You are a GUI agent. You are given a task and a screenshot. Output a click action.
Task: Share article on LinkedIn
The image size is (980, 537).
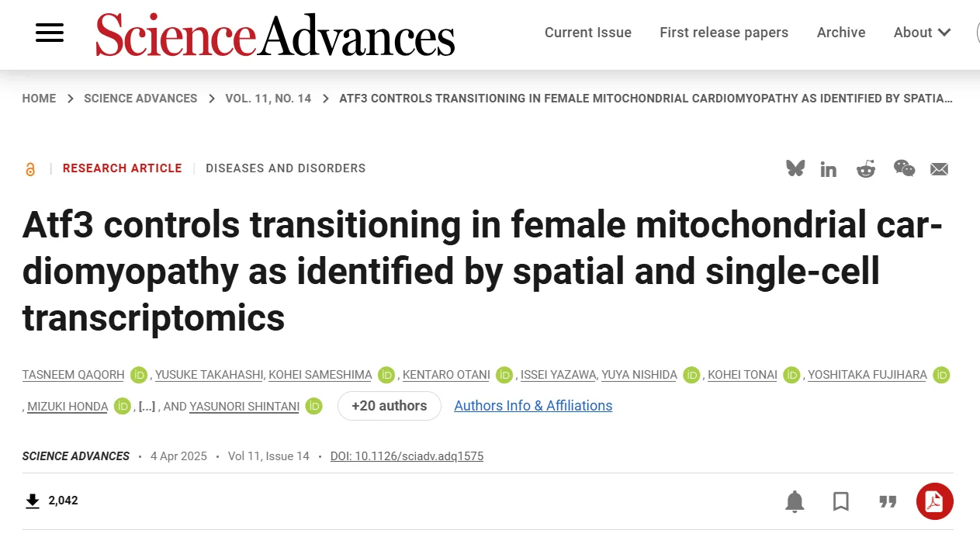tap(829, 169)
